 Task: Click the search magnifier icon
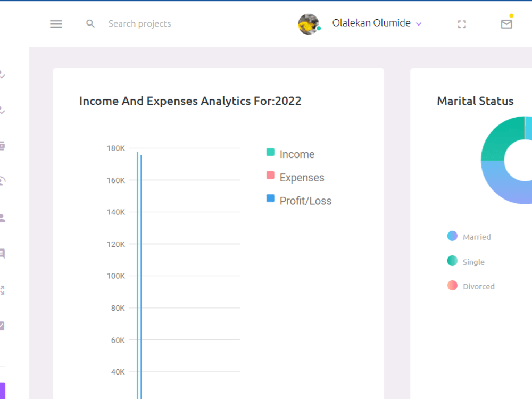click(90, 24)
